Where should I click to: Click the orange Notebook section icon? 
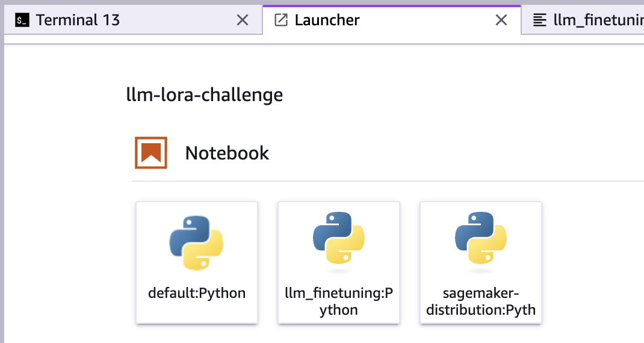151,153
